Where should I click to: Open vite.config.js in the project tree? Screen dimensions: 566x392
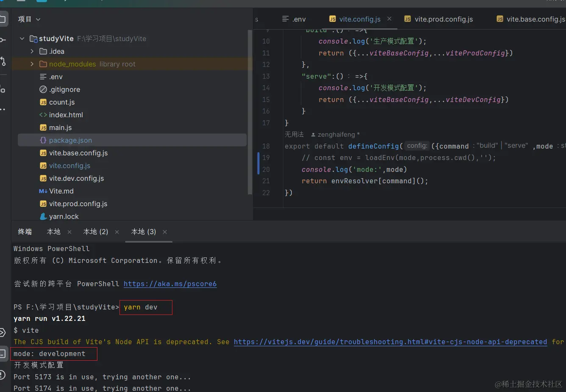pos(69,166)
